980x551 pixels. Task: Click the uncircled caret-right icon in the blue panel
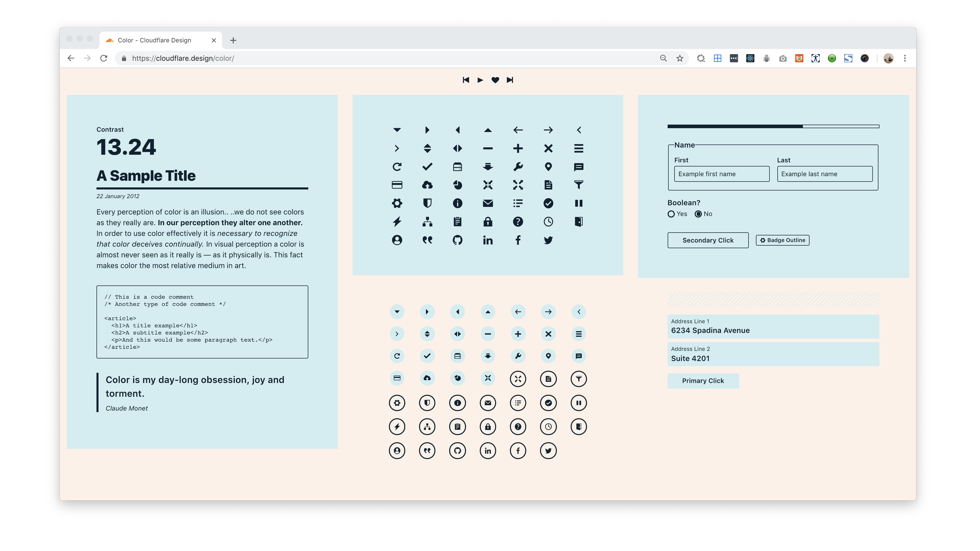(x=427, y=130)
